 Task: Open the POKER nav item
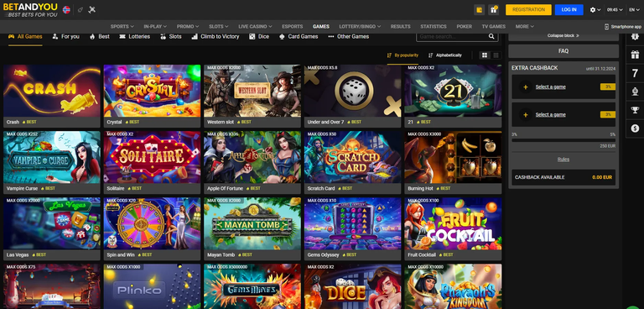464,26
